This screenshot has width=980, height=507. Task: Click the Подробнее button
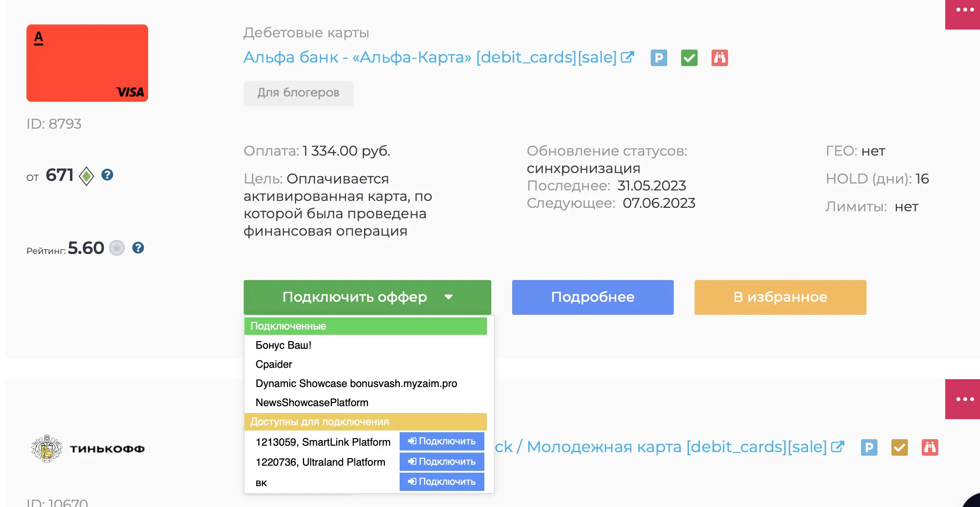click(x=593, y=297)
